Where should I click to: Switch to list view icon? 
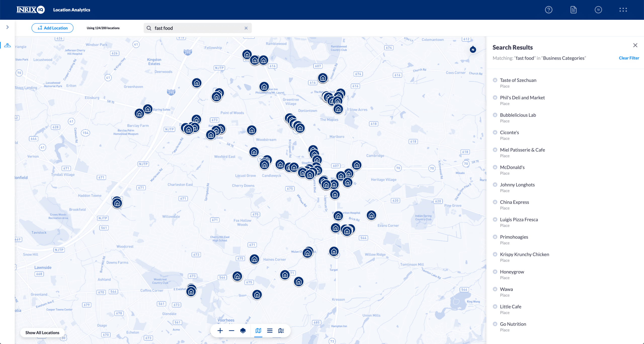[270, 331]
